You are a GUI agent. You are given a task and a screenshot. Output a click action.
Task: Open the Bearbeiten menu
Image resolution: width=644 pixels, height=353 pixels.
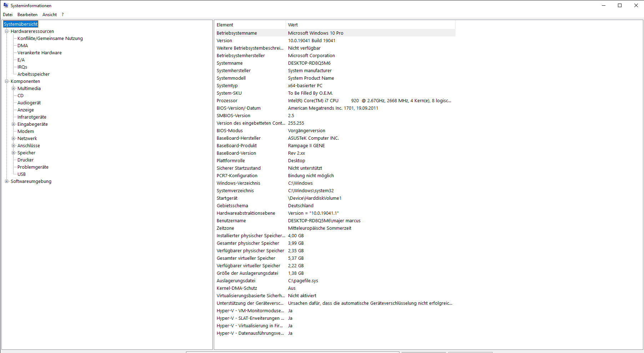tap(27, 15)
